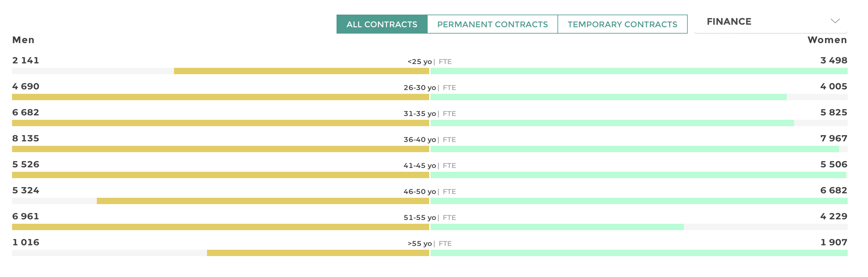
Task: Click the Women column heading
Action: pos(827,40)
